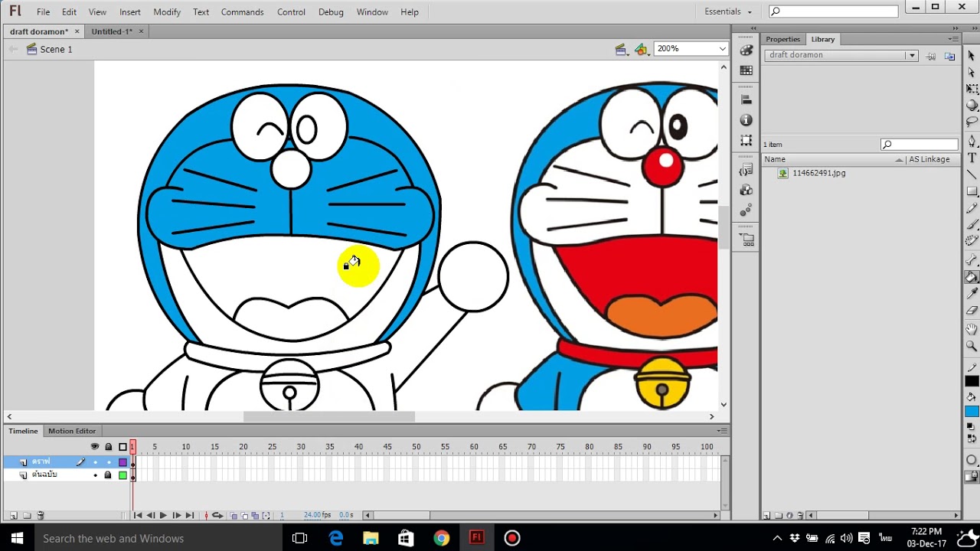
Task: Toggle lock all layers padlock header
Action: (x=108, y=447)
